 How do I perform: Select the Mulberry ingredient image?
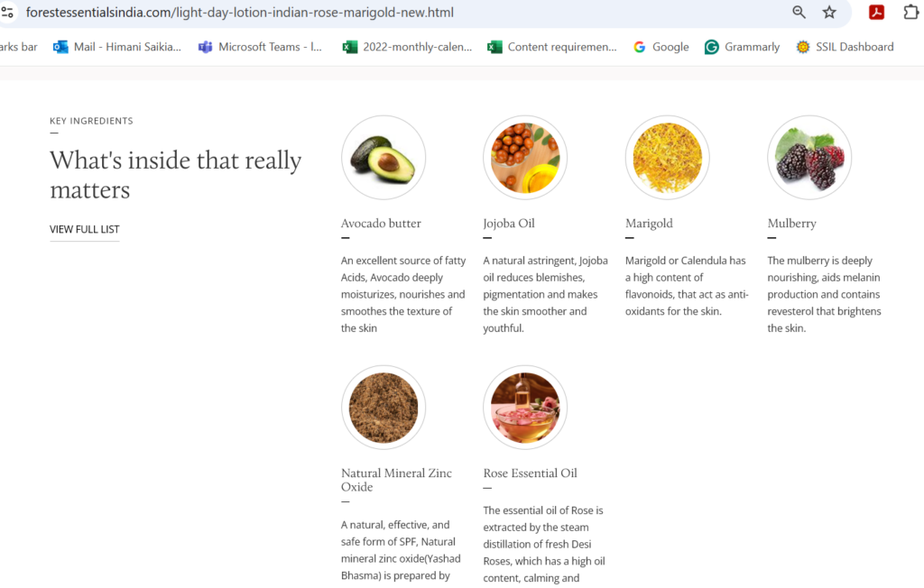click(809, 158)
